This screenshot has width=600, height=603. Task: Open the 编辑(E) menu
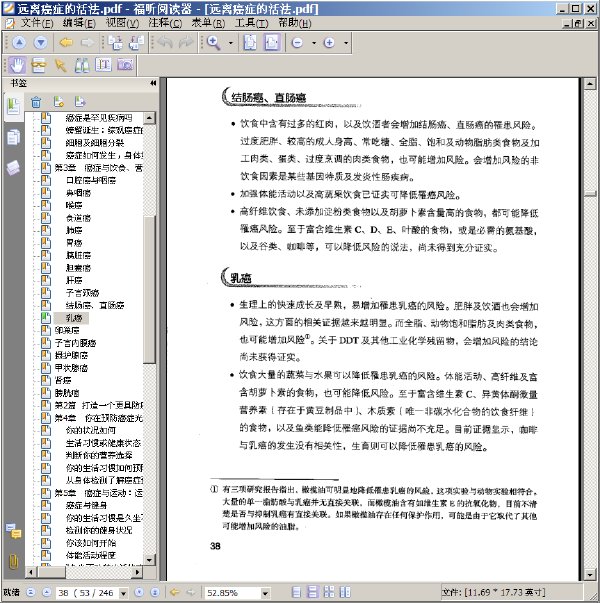[79, 23]
